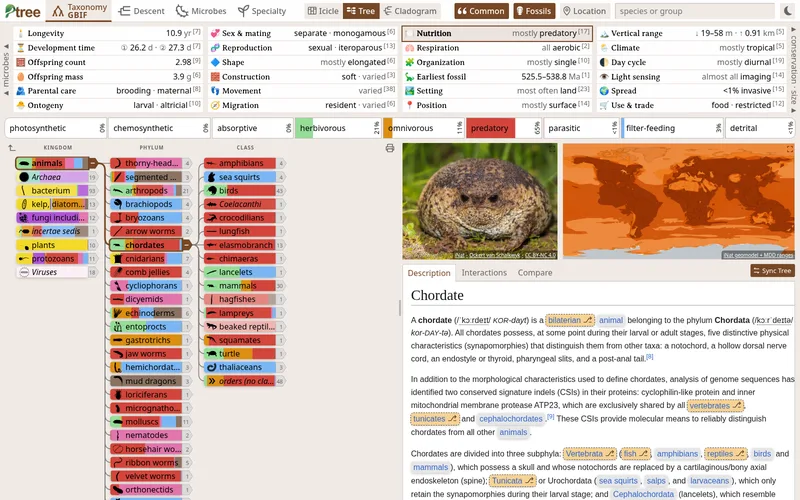Switch to the Interactions tab

click(x=484, y=272)
